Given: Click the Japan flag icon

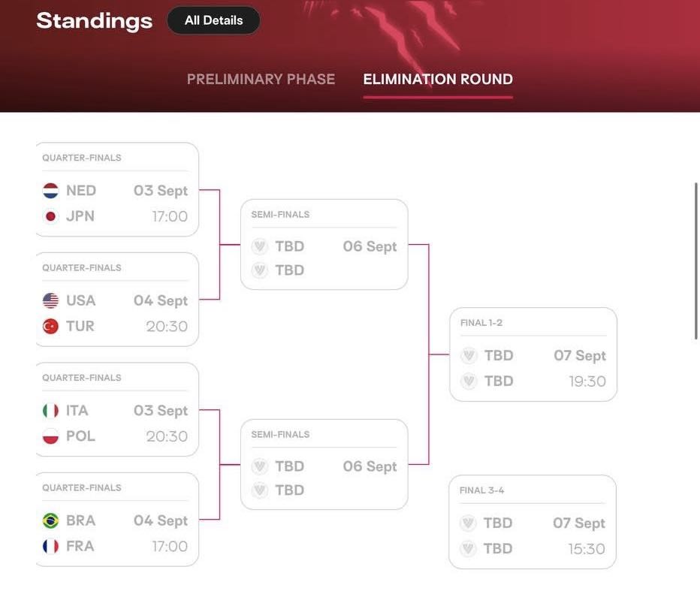Looking at the screenshot, I should coord(50,216).
